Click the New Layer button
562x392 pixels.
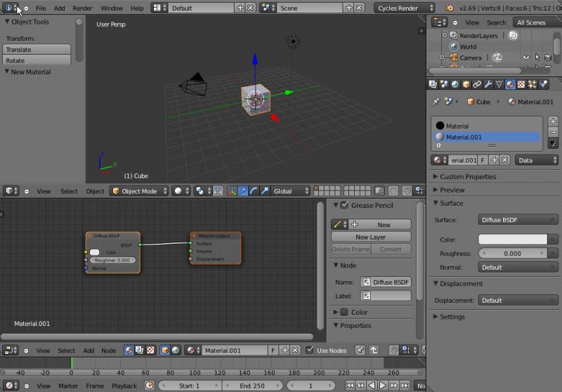[x=371, y=237]
